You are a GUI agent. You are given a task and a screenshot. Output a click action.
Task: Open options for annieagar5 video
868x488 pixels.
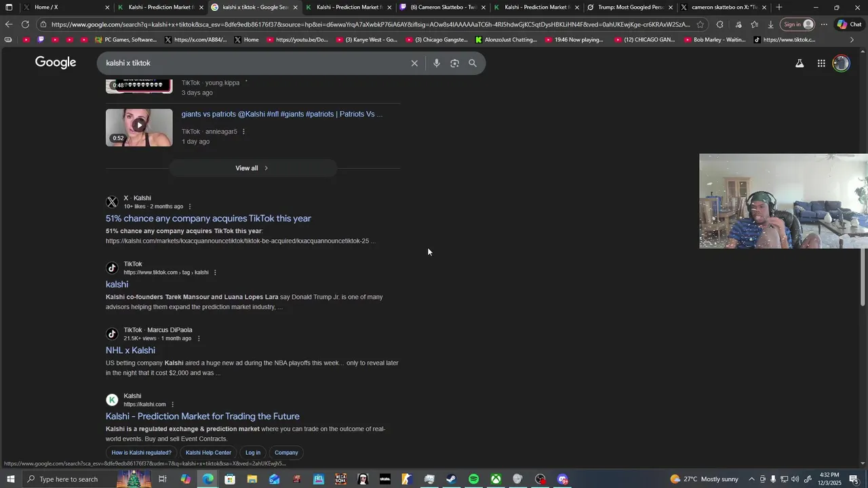coord(243,131)
